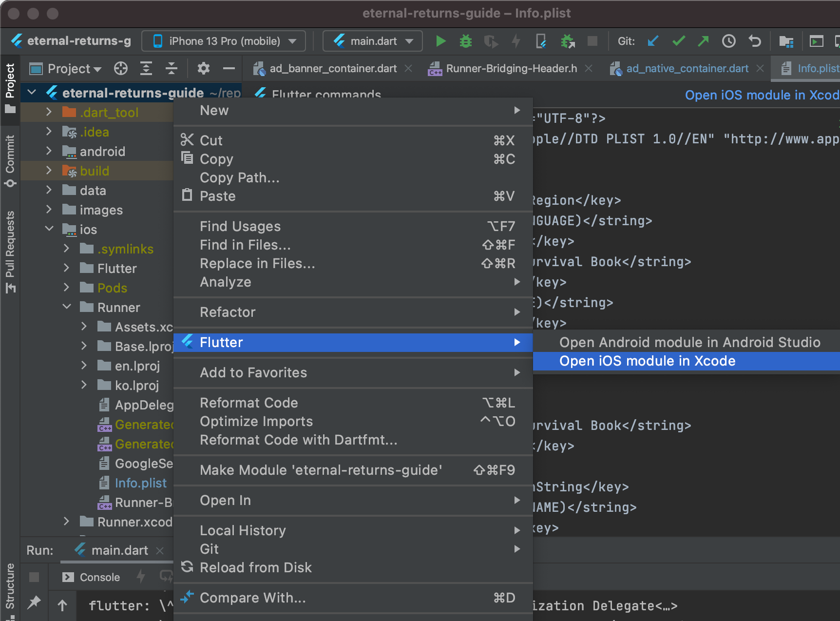Switch to ad_native_container.dart tab
Image resolution: width=840 pixels, height=621 pixels.
pyautogui.click(x=687, y=68)
